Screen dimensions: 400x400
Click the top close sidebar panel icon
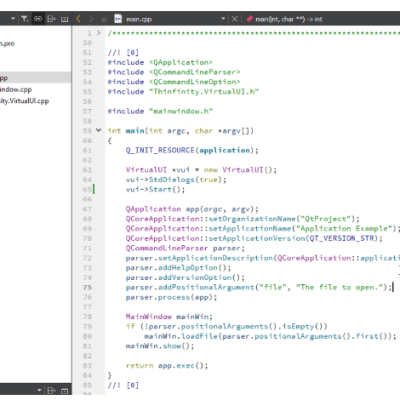[65, 19]
